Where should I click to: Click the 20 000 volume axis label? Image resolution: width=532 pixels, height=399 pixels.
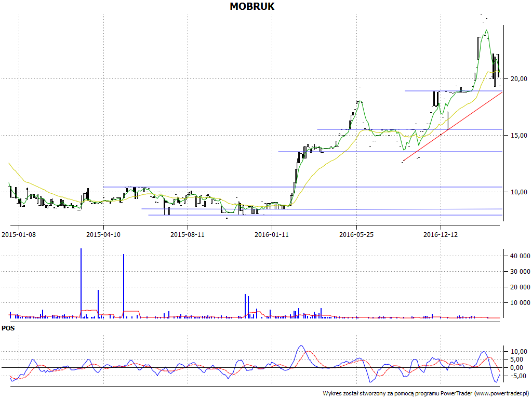point(520,287)
